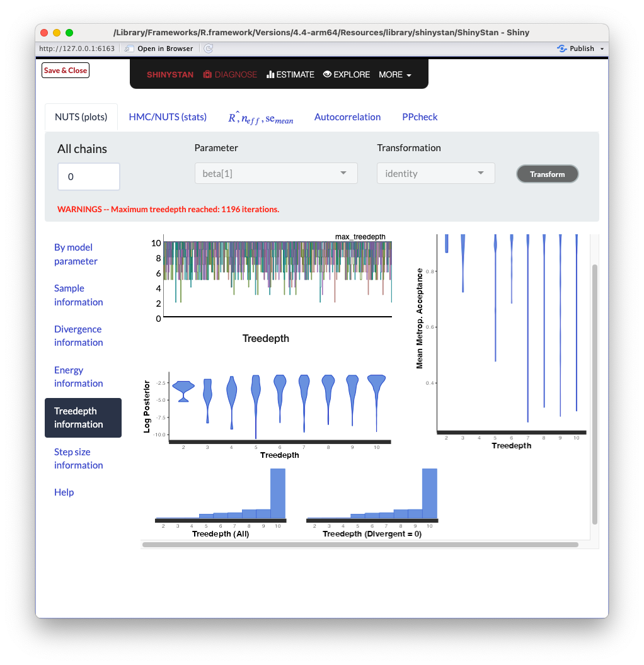
Task: Click the SHINYSTAN brand logo
Action: pos(170,74)
